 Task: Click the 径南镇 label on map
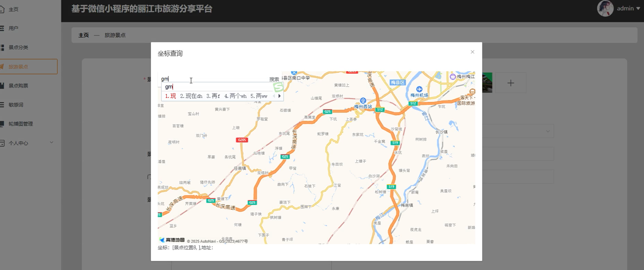coord(240,168)
